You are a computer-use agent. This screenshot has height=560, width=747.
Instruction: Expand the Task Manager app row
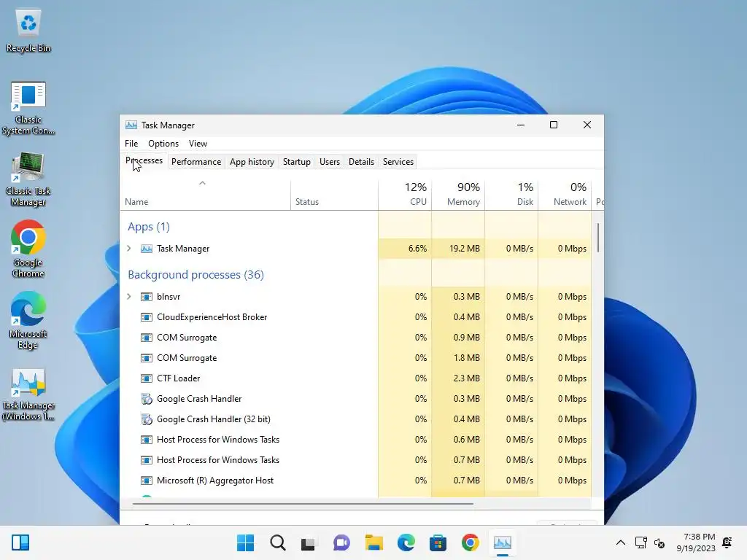[x=129, y=249]
